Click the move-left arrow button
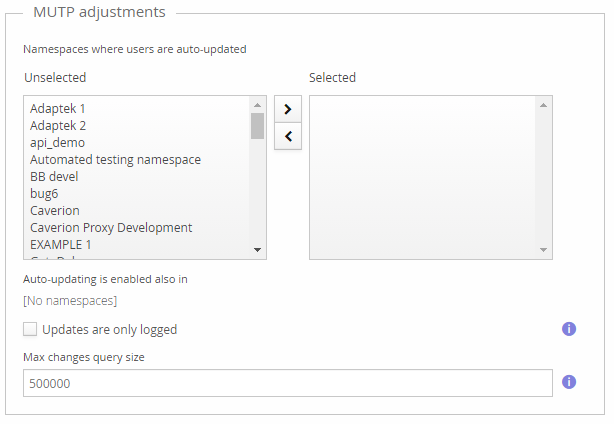Image resolution: width=614 pixels, height=424 pixels. 287,136
